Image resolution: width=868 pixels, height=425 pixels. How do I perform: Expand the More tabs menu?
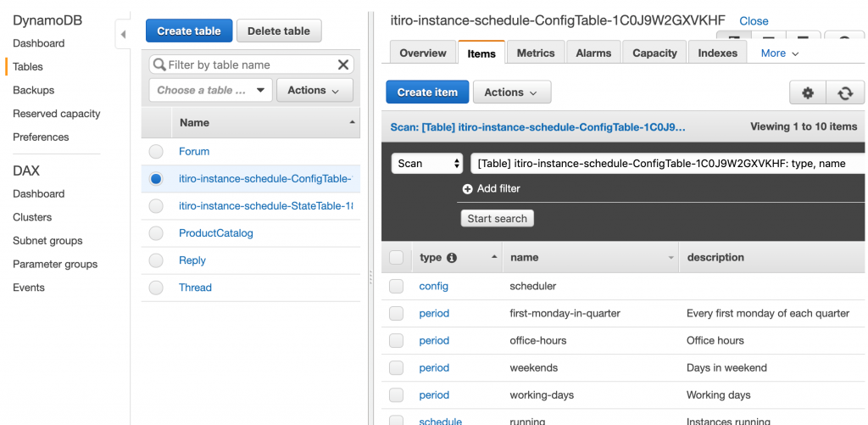coord(779,53)
